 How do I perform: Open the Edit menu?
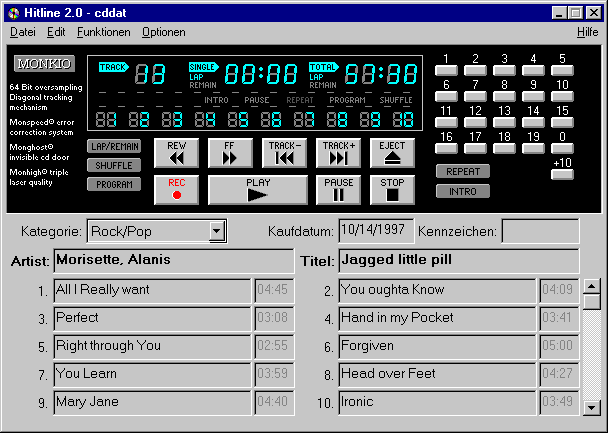coord(56,32)
